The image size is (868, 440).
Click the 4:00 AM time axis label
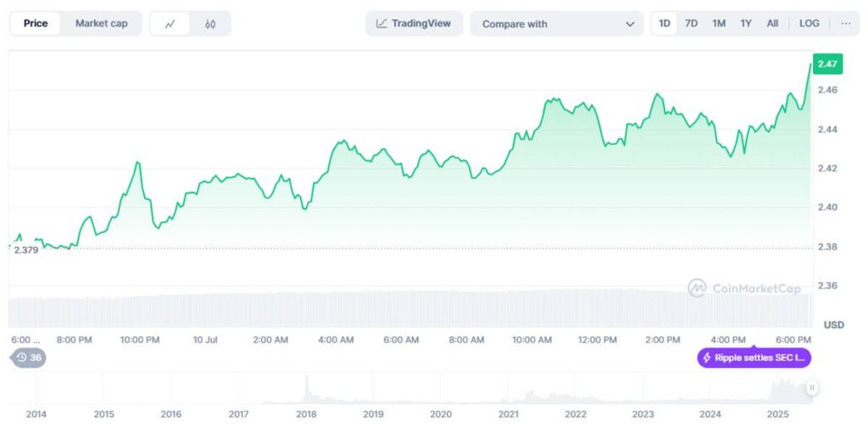click(x=336, y=340)
